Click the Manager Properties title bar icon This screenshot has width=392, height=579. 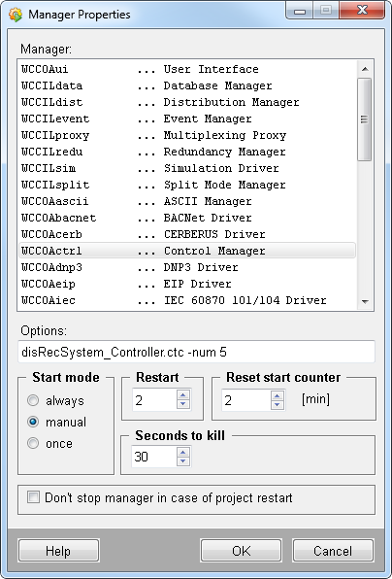16,15
